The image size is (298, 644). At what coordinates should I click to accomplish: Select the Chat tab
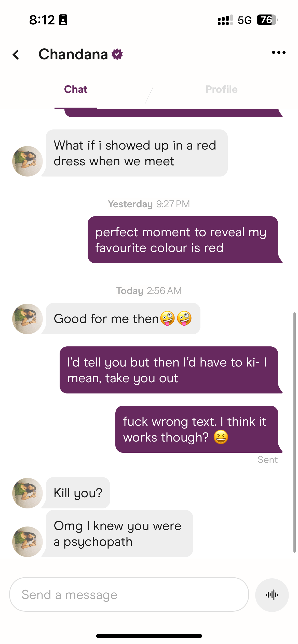point(76,89)
